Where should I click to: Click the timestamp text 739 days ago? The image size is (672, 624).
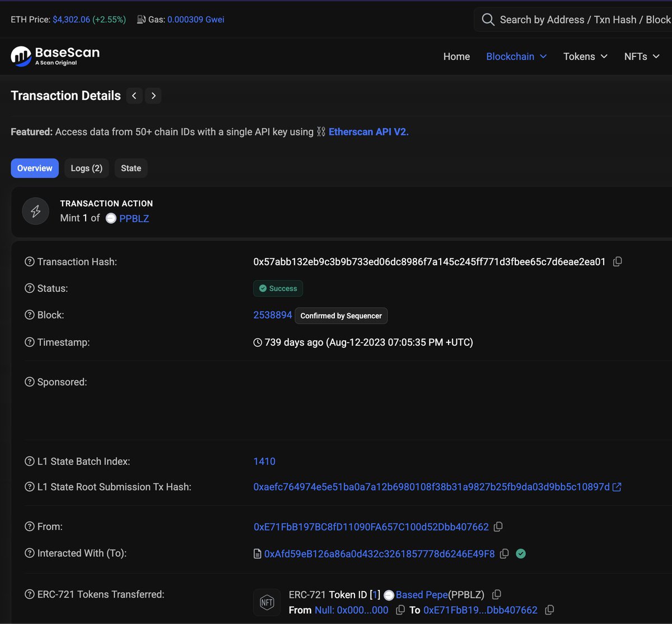tap(369, 342)
